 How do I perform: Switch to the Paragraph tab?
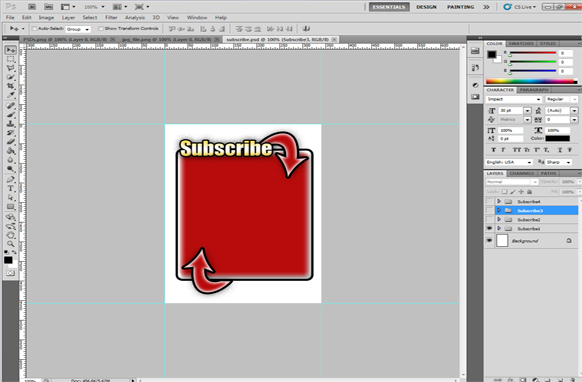534,90
